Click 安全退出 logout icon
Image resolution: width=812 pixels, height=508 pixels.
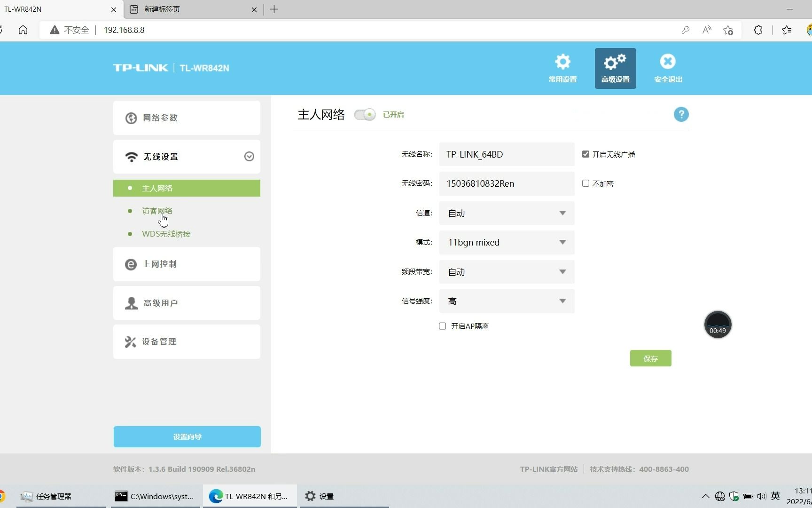(668, 68)
